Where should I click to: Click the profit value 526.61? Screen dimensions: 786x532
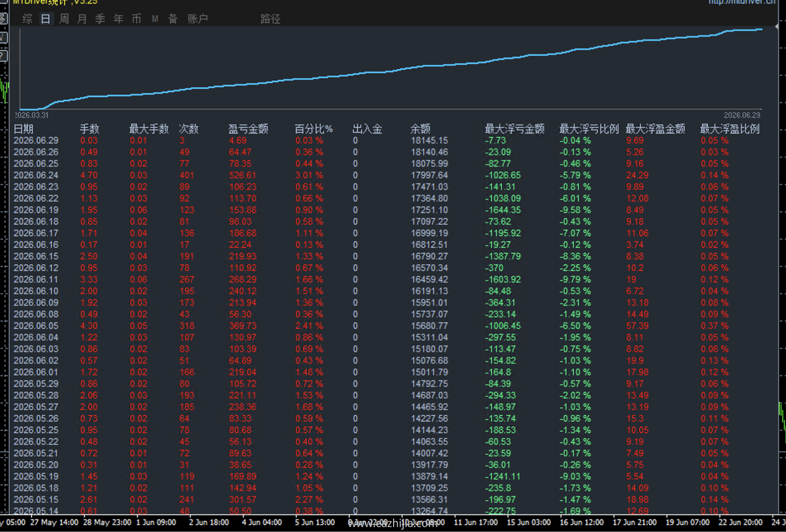[243, 175]
